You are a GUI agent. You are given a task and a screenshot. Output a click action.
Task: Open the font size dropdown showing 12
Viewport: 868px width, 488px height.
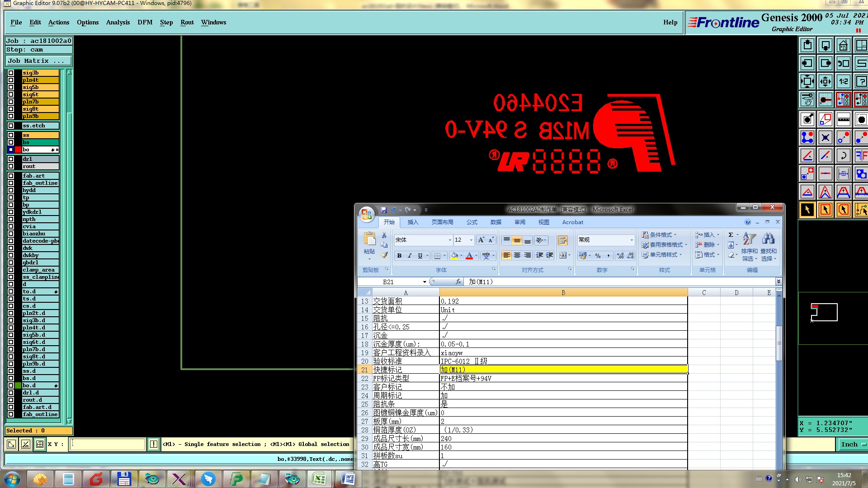pos(471,240)
